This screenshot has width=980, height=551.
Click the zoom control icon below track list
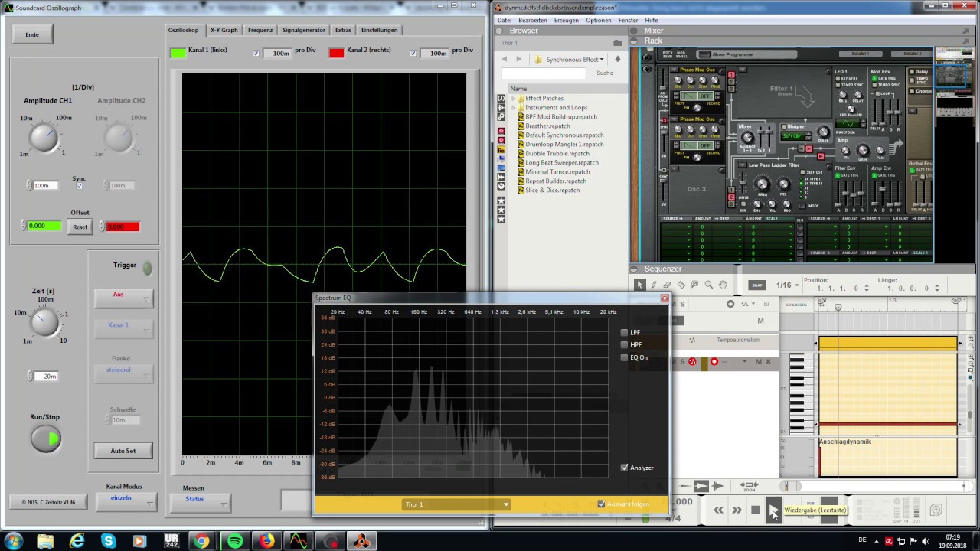point(749,486)
